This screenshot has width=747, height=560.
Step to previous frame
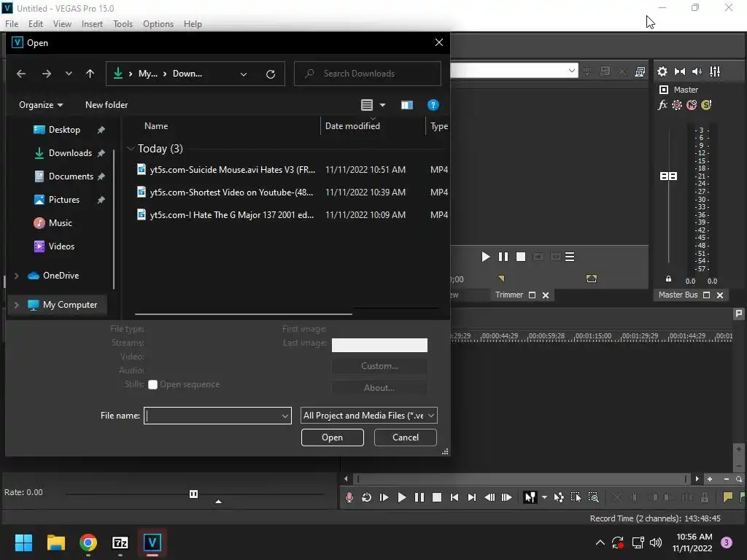[x=489, y=497]
